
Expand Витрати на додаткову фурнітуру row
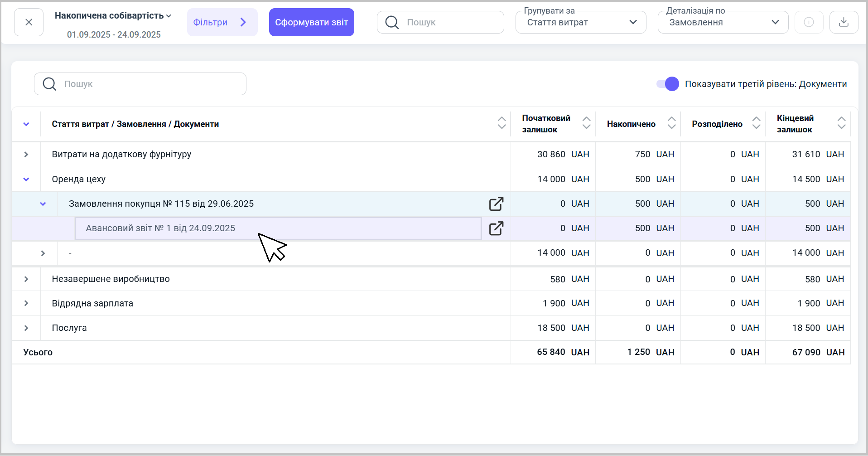point(26,155)
